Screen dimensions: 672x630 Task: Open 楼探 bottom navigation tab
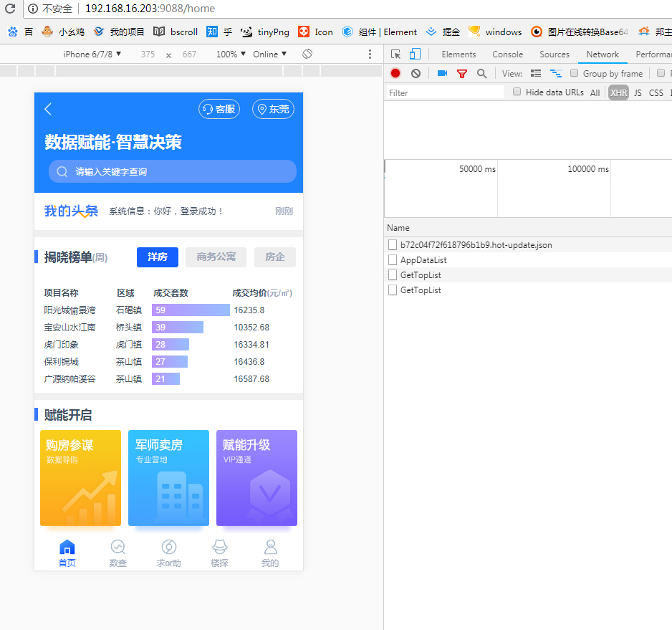[x=219, y=553]
